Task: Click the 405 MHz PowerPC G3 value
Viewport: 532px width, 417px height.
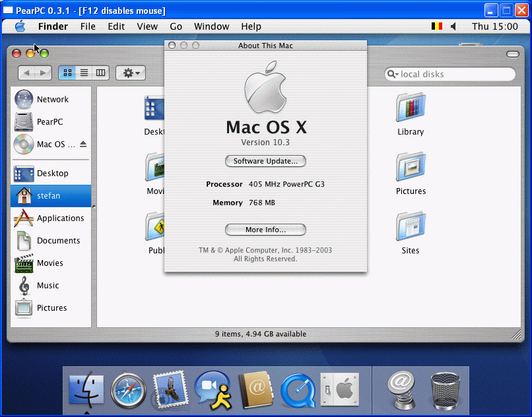Action: [286, 184]
